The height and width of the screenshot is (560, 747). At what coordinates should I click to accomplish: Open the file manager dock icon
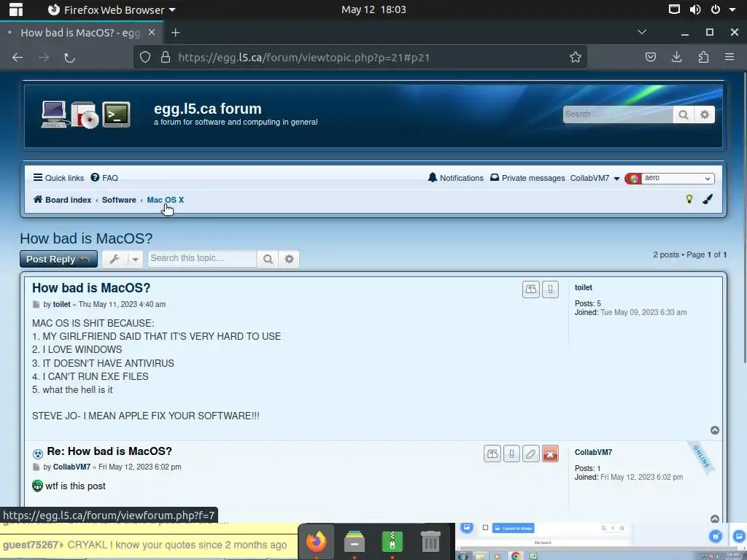[355, 542]
